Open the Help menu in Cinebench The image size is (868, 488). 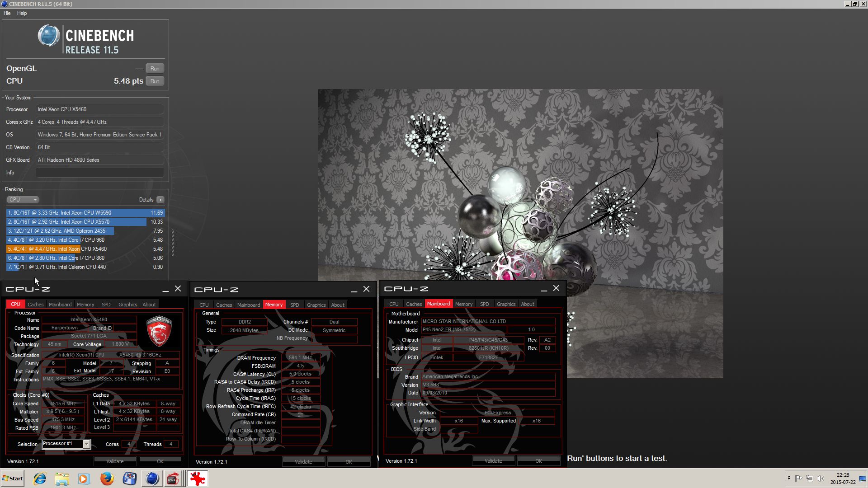22,13
